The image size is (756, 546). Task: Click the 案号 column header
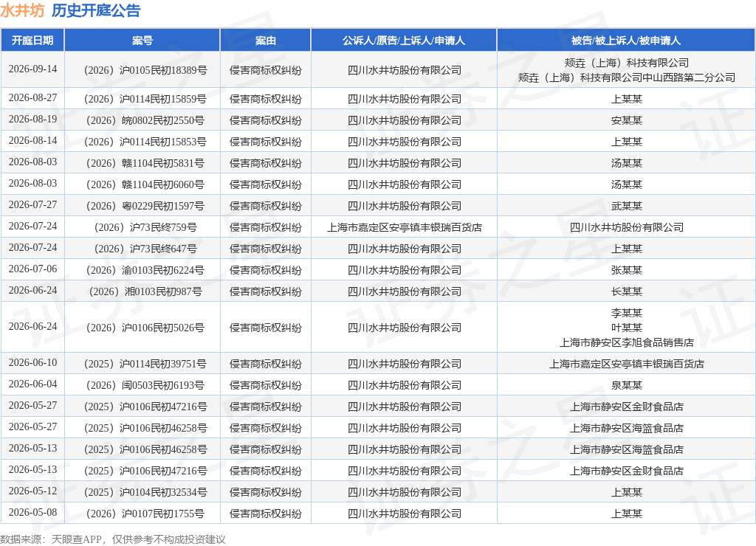142,41
